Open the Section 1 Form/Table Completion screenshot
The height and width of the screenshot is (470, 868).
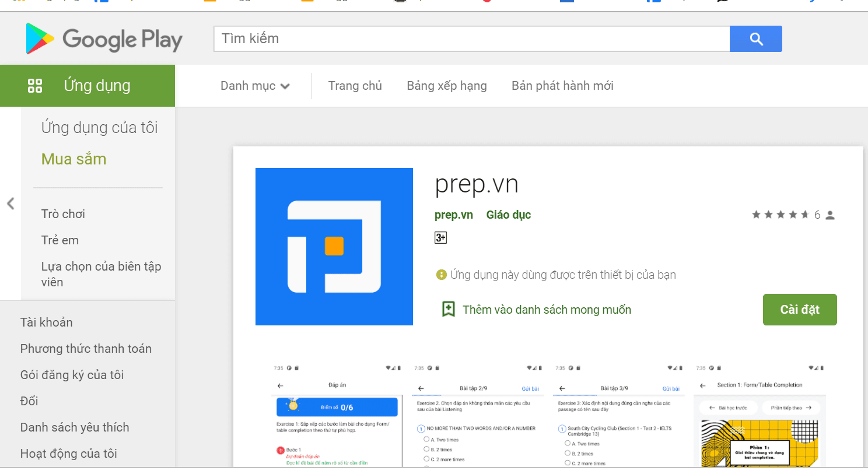(x=759, y=415)
